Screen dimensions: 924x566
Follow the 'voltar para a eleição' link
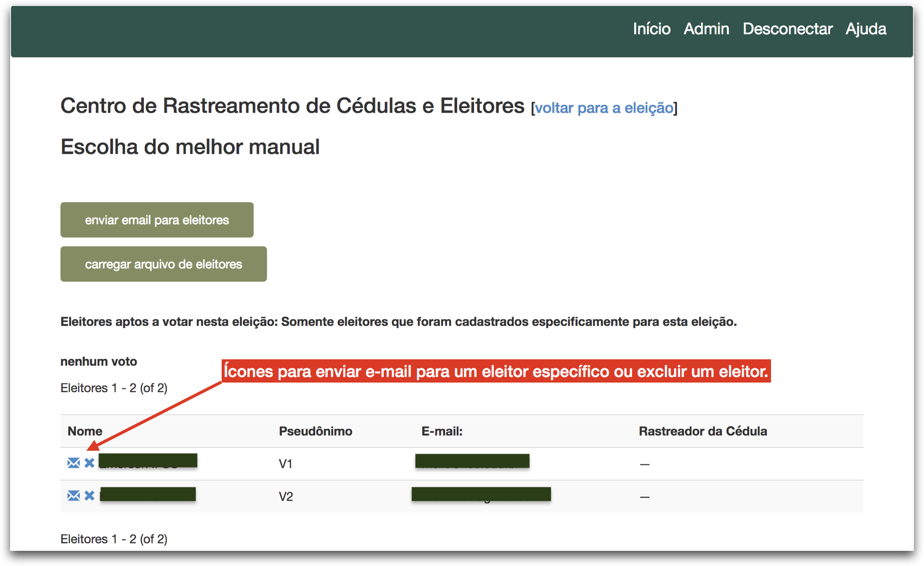pos(604,108)
